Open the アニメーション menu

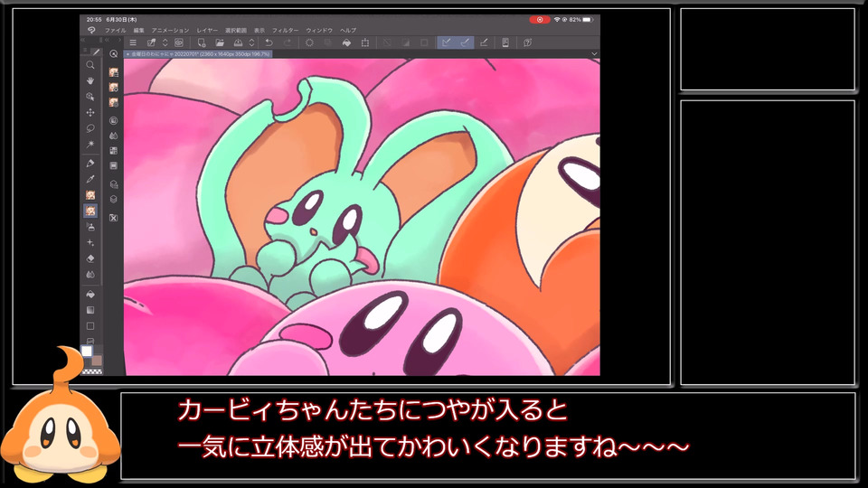point(170,31)
